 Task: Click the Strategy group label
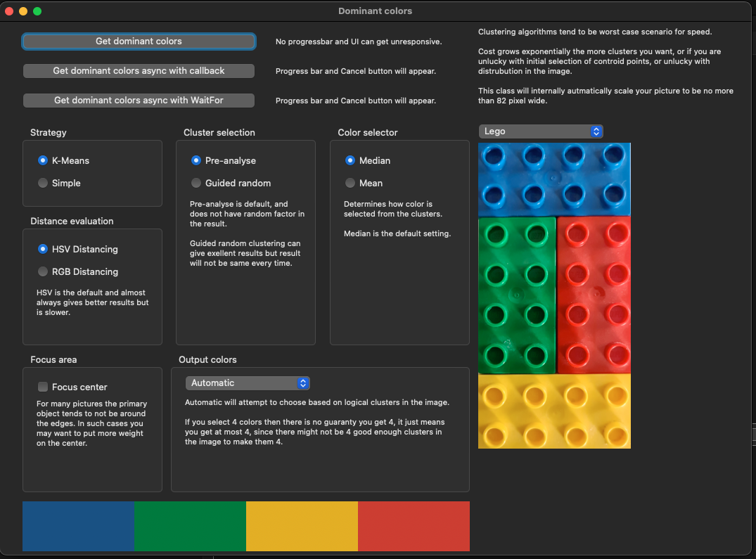coord(49,132)
